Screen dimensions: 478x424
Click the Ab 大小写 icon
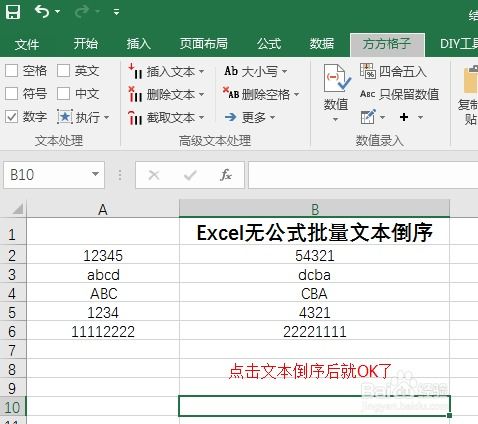231,71
